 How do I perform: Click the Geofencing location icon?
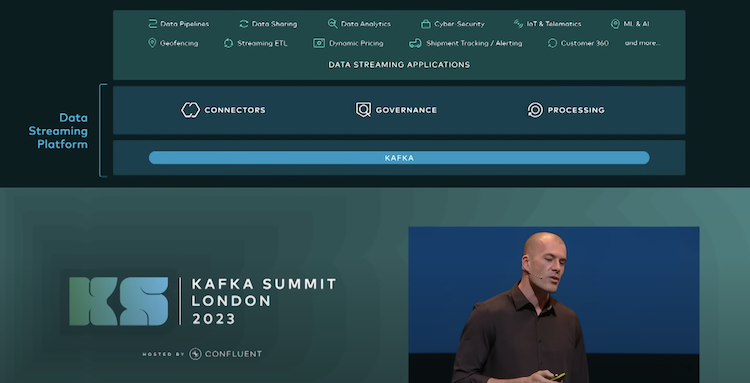click(152, 43)
